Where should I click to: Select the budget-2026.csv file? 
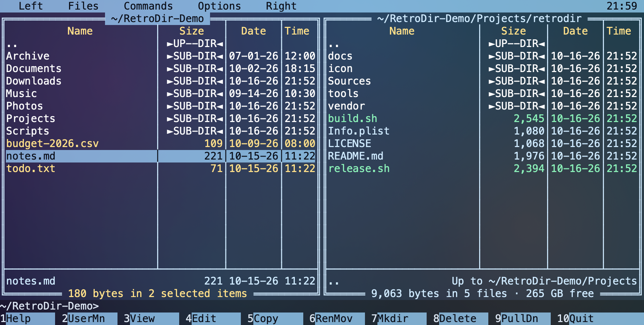(x=161, y=143)
